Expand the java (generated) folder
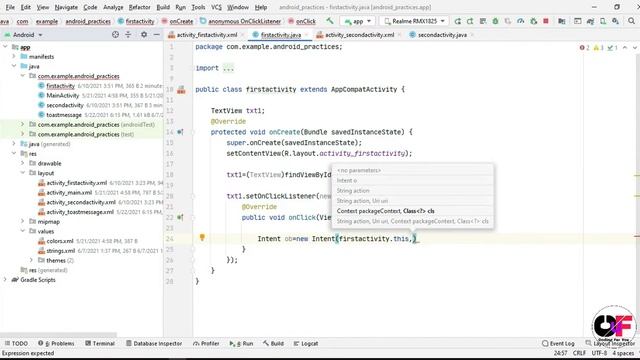The height and width of the screenshot is (360, 640). click(14, 144)
